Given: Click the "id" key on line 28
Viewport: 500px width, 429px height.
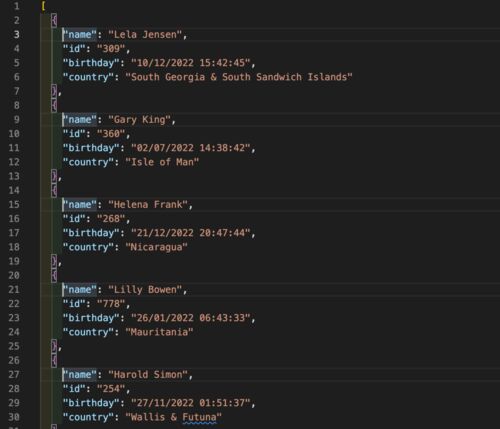Looking at the screenshot, I should click(74, 389).
